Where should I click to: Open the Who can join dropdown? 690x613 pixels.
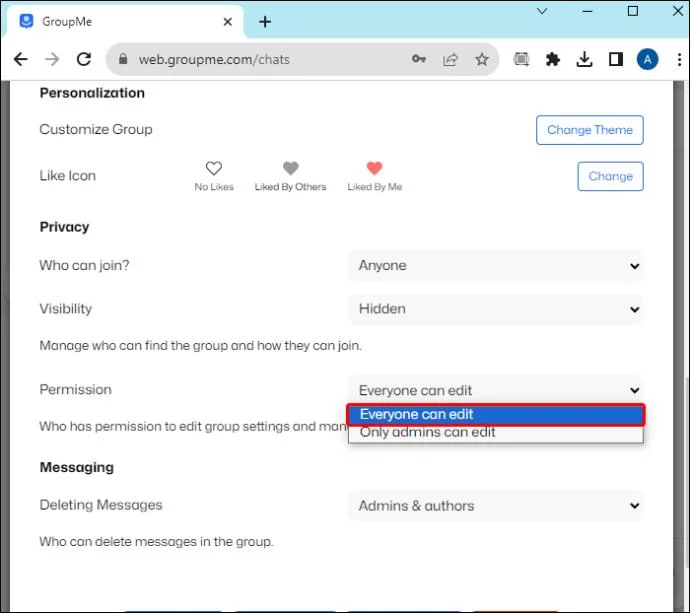tap(496, 266)
